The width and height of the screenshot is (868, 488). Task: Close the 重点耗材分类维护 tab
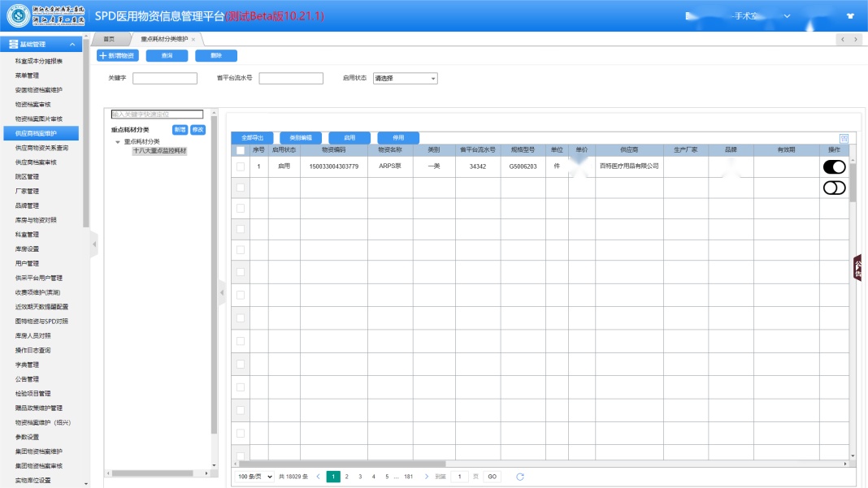(x=193, y=40)
